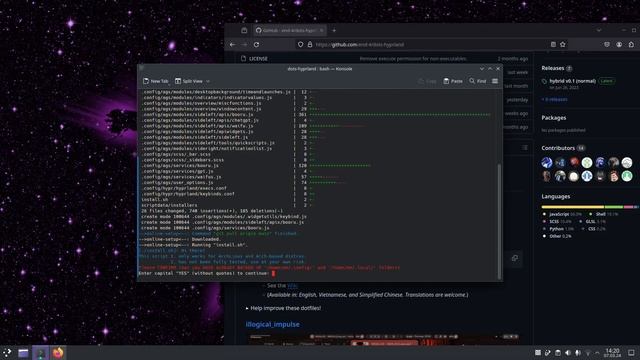Open the additional releases link
The height and width of the screenshot is (360, 640).
pyautogui.click(x=554, y=99)
